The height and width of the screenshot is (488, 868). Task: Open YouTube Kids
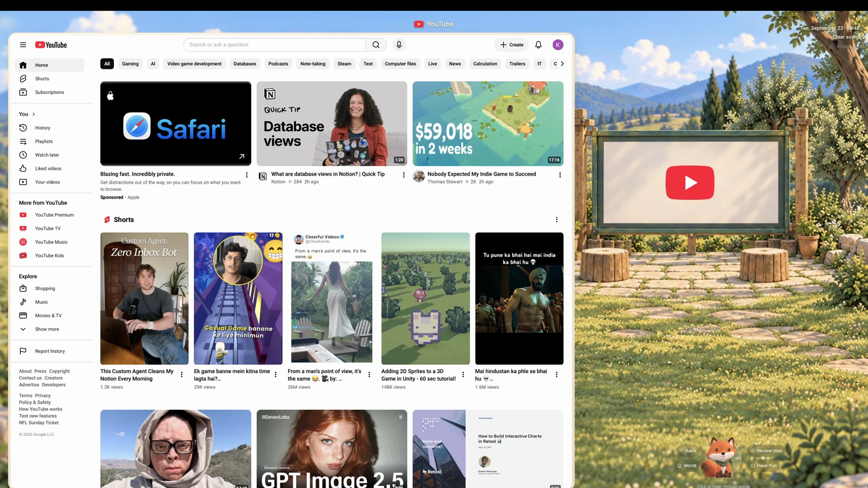click(x=49, y=256)
